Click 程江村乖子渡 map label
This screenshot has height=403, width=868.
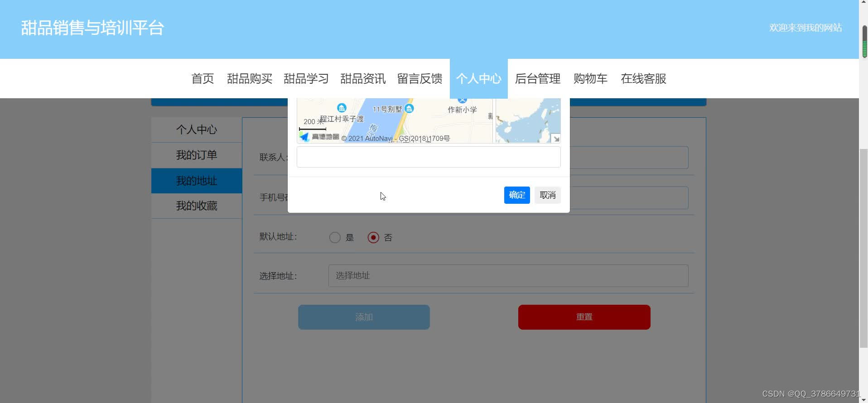point(342,119)
